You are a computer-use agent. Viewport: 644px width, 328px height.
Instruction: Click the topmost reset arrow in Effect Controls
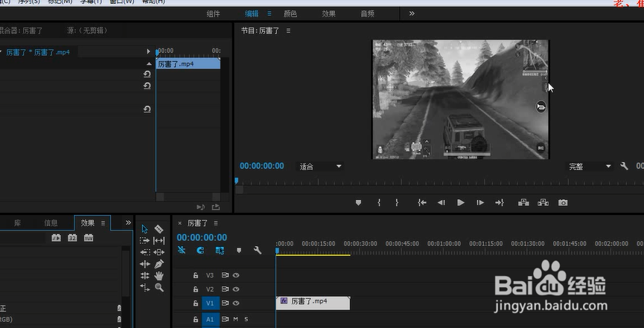point(147,74)
